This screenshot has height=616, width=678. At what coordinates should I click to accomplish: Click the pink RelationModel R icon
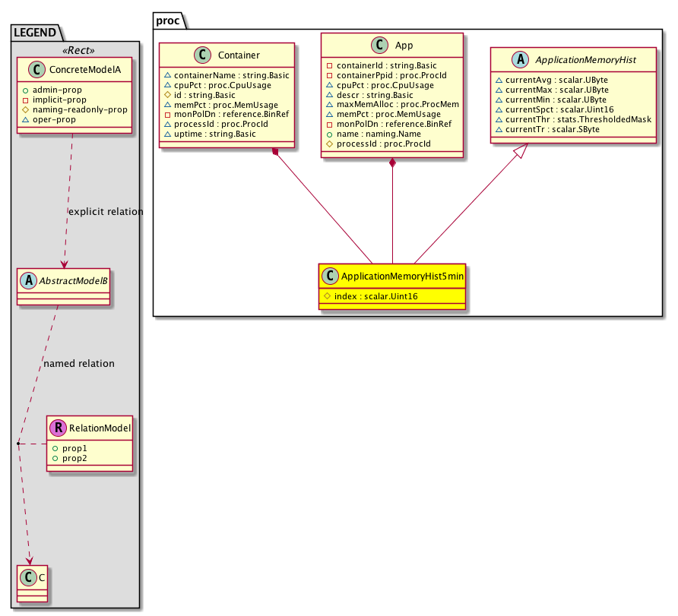pyautogui.click(x=59, y=429)
